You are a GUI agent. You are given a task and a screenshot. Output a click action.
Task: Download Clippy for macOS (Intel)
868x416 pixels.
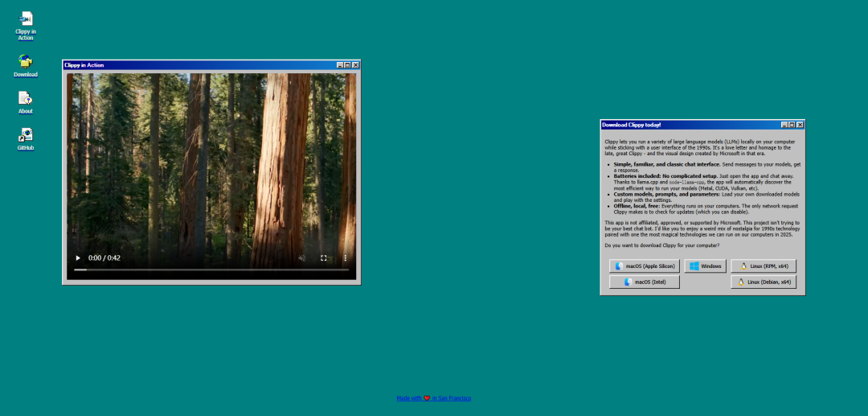click(645, 282)
